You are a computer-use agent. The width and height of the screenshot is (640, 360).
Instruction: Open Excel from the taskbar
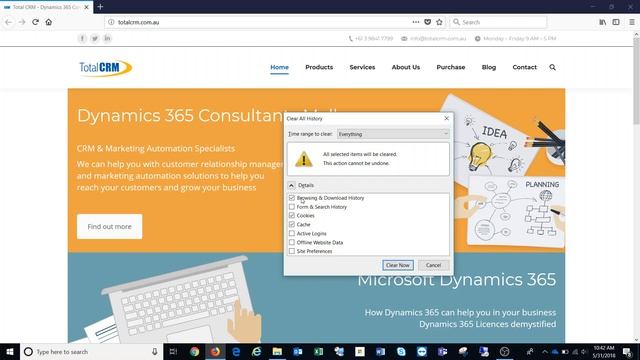pos(318,351)
